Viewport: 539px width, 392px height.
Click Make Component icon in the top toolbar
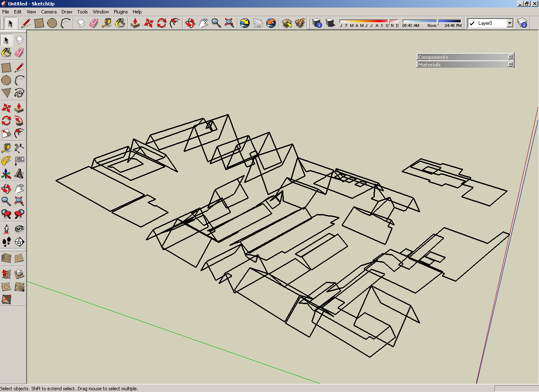tap(81, 23)
